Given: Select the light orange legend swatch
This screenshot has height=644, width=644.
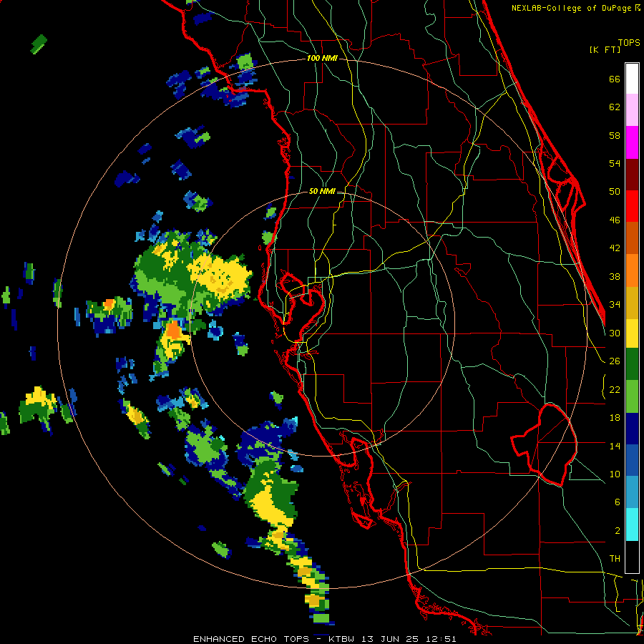Looking at the screenshot, I should coord(632,270).
